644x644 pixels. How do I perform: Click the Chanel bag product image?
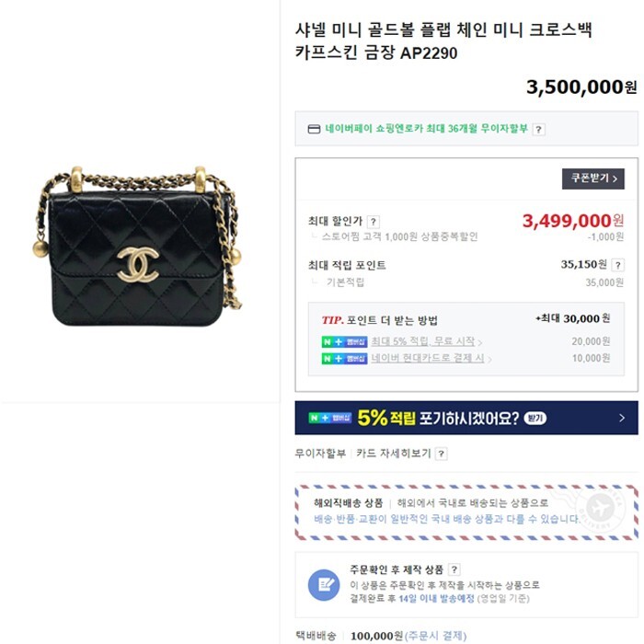(138, 246)
